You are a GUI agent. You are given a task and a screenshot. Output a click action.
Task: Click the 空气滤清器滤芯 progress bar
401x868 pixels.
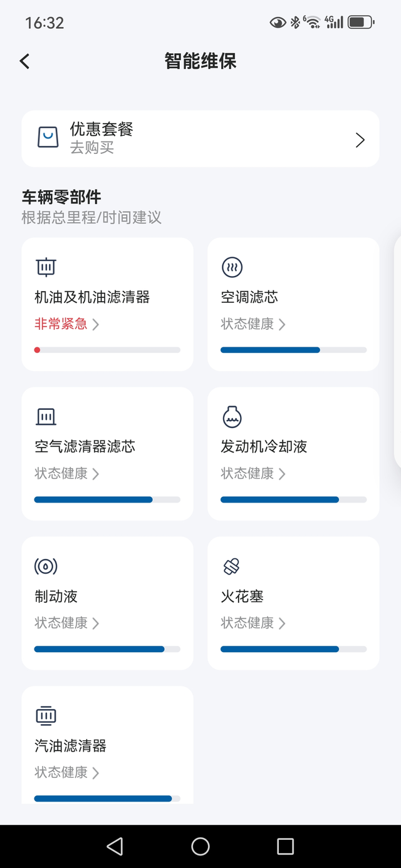[x=107, y=500]
